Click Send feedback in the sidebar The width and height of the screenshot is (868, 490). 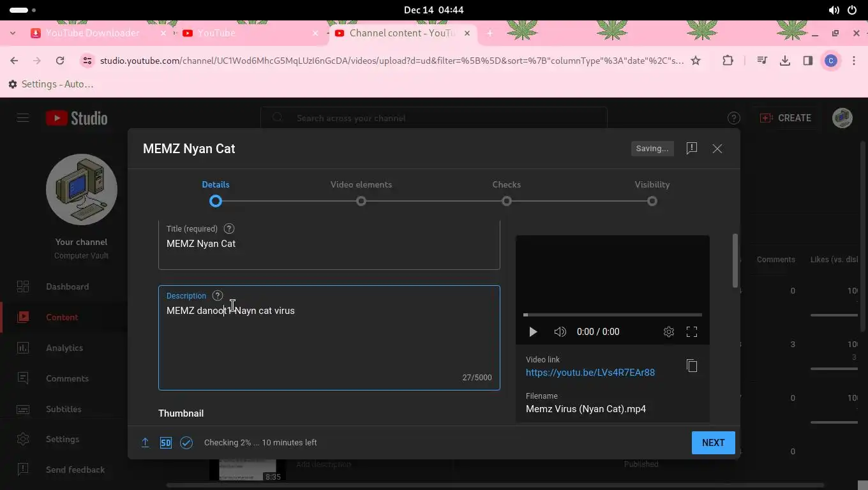coord(64,470)
